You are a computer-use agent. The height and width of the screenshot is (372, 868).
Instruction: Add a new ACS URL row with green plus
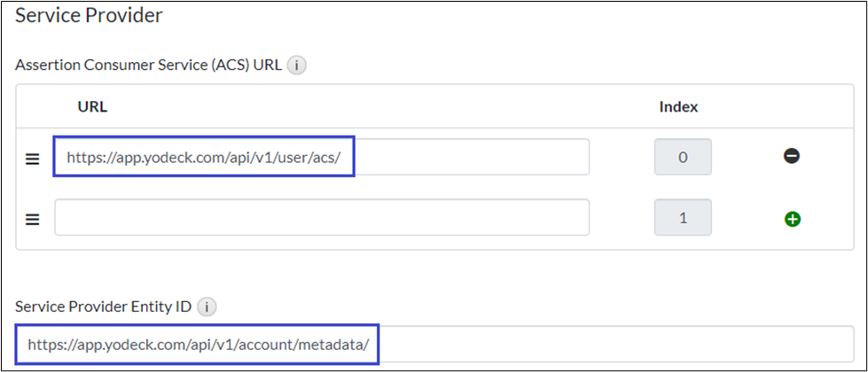792,218
